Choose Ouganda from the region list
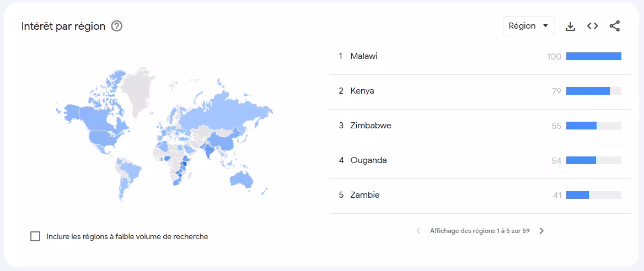 point(480,160)
